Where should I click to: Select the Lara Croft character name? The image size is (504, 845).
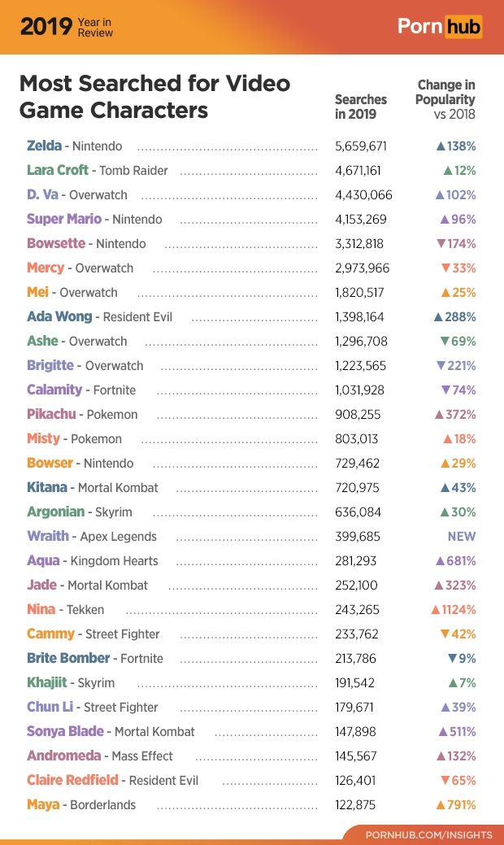click(x=57, y=170)
